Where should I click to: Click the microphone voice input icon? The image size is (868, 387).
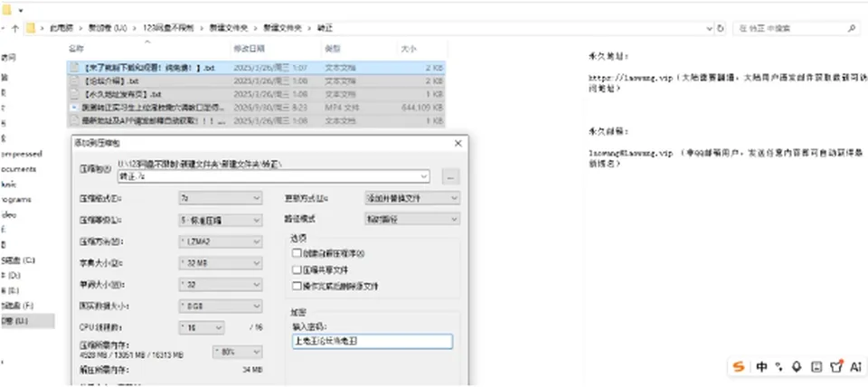click(x=797, y=366)
